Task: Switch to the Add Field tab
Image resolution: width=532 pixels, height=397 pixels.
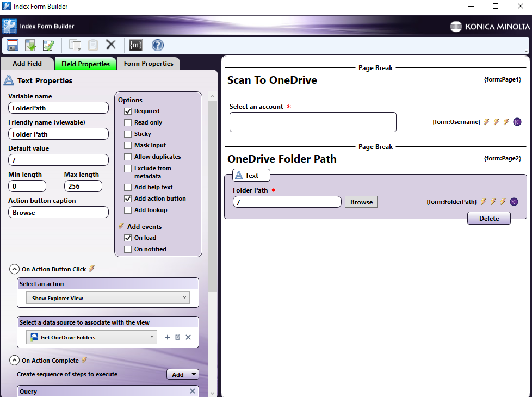Action: [x=27, y=64]
